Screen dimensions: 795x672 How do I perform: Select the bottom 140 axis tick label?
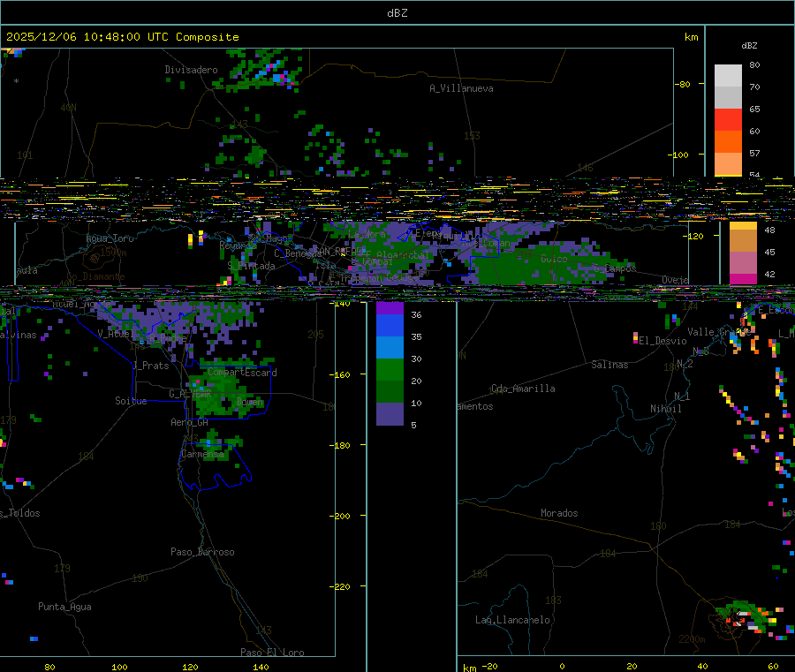[261, 667]
